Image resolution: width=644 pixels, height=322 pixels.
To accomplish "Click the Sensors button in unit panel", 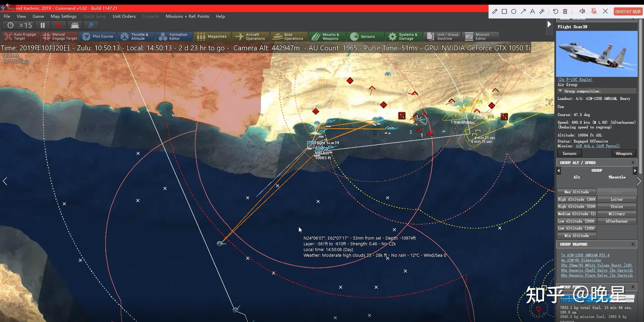I will tap(570, 153).
